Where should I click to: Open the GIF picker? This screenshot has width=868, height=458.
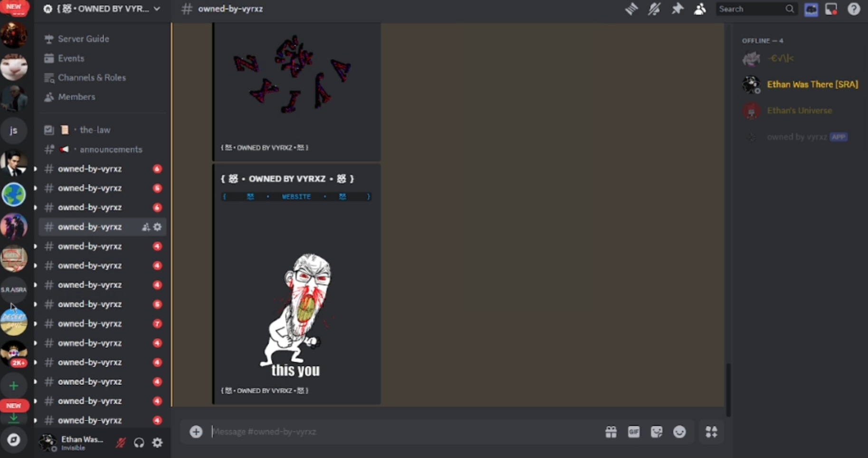634,432
